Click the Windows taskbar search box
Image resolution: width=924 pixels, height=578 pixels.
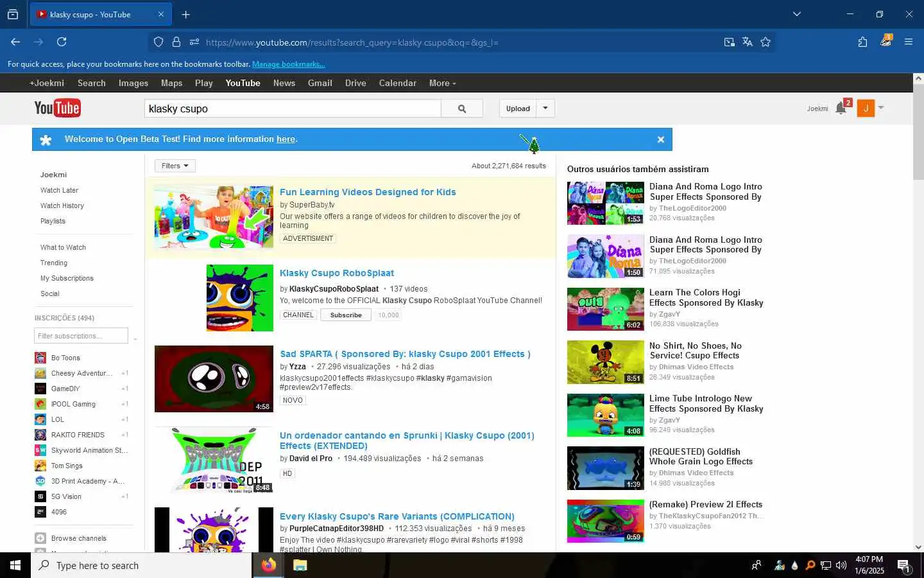tap(141, 565)
